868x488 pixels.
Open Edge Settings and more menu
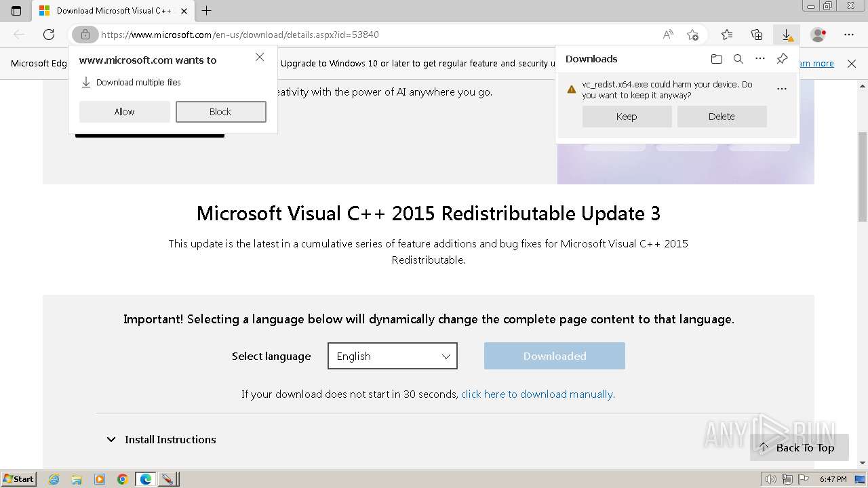849,35
